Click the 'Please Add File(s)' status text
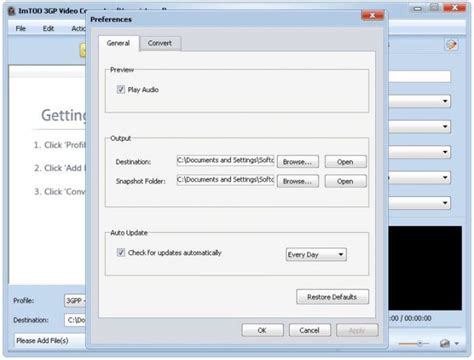Viewport: 474px width, 360px height. pos(42,341)
